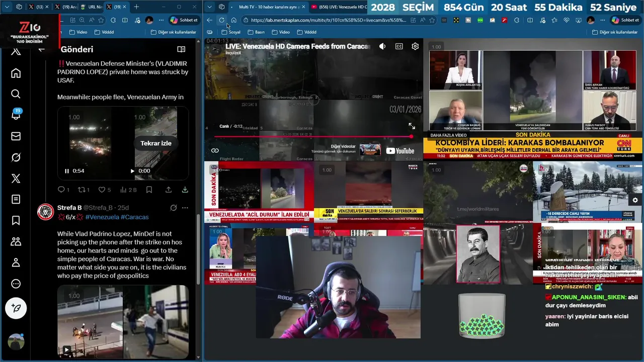The height and width of the screenshot is (362, 644).
Task: Click the #Venezuela hashtag link
Action: pyautogui.click(x=102, y=217)
